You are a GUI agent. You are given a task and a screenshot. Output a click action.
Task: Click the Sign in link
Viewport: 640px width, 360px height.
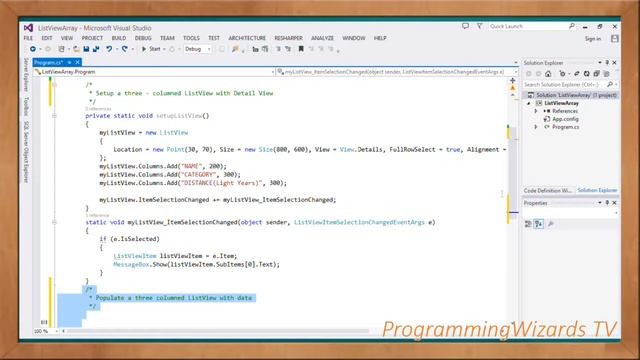coord(593,39)
